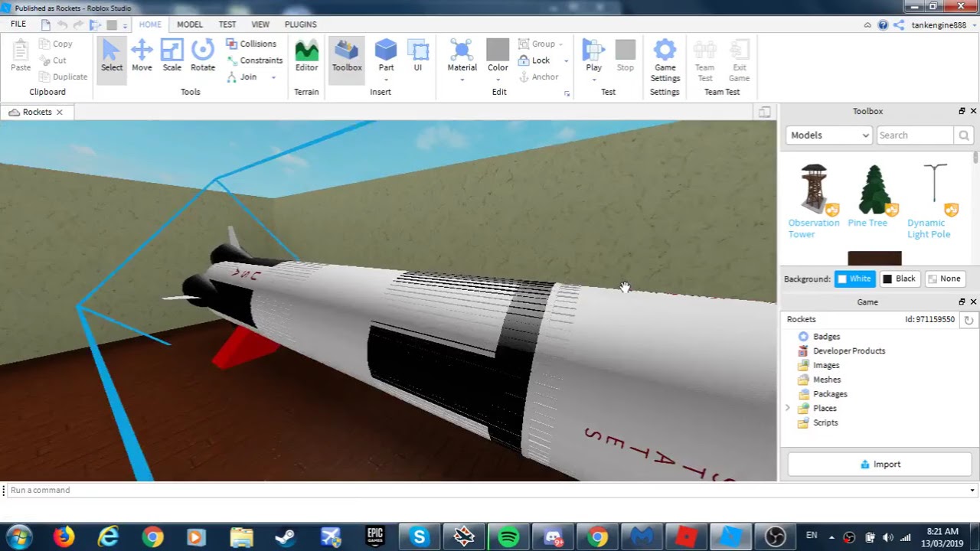Open the Terrain Editor

pyautogui.click(x=306, y=56)
